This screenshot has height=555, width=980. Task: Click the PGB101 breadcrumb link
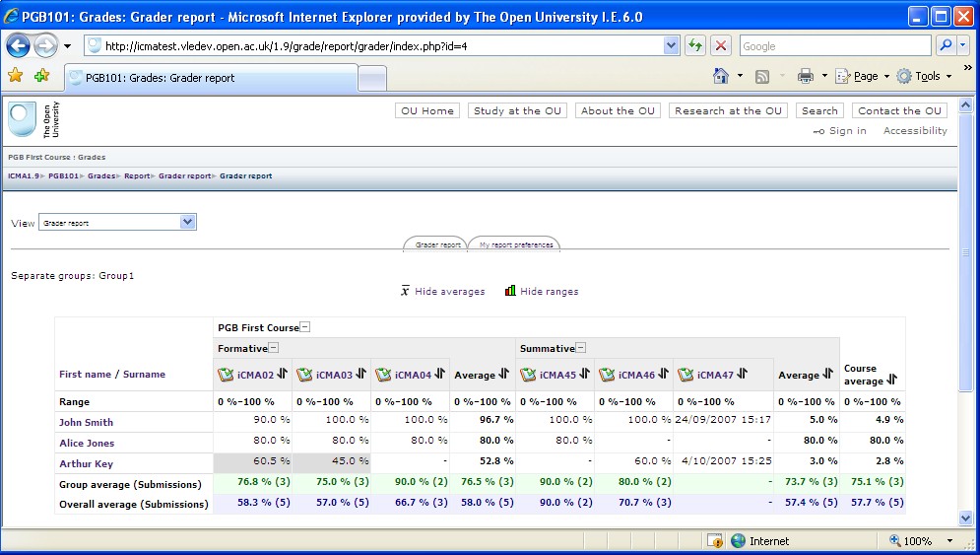[x=63, y=175]
